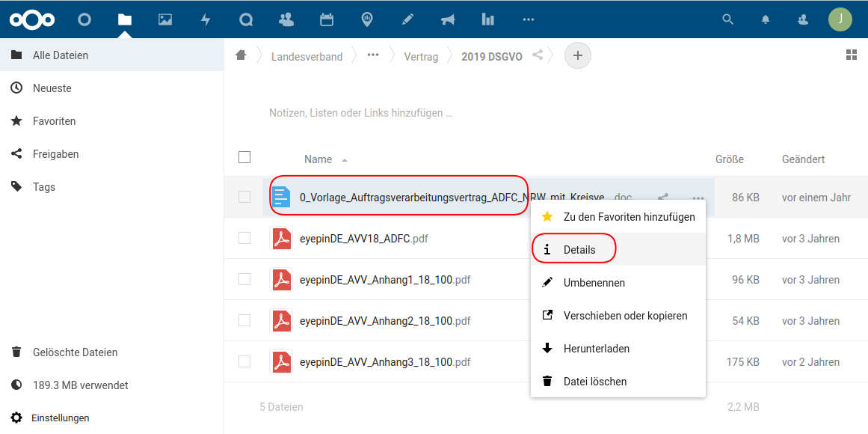This screenshot has width=868, height=434.
Task: Toggle the select all files checkbox
Action: [244, 157]
